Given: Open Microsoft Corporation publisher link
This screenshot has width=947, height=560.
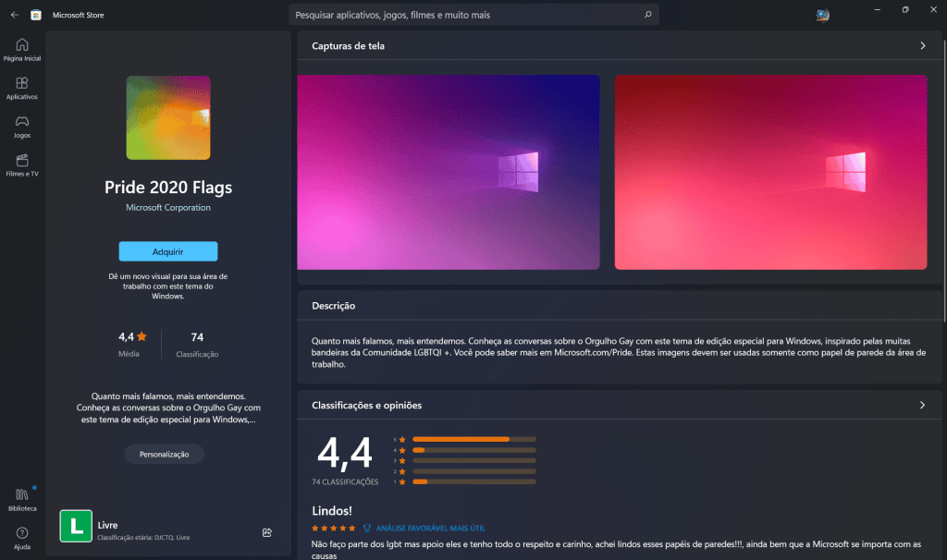Looking at the screenshot, I should pos(168,207).
